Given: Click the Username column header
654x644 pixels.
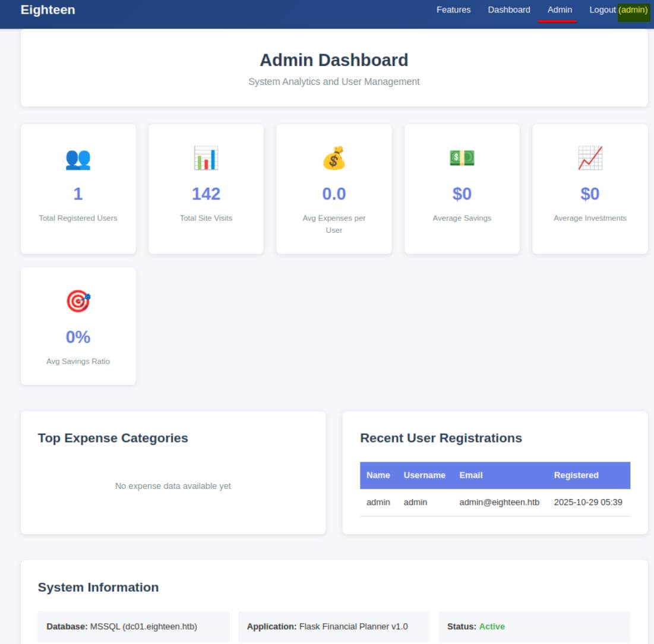Looking at the screenshot, I should click(x=424, y=475).
